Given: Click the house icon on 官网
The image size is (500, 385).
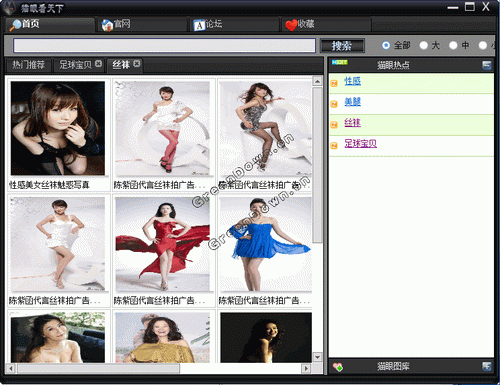Looking at the screenshot, I should coord(107,25).
